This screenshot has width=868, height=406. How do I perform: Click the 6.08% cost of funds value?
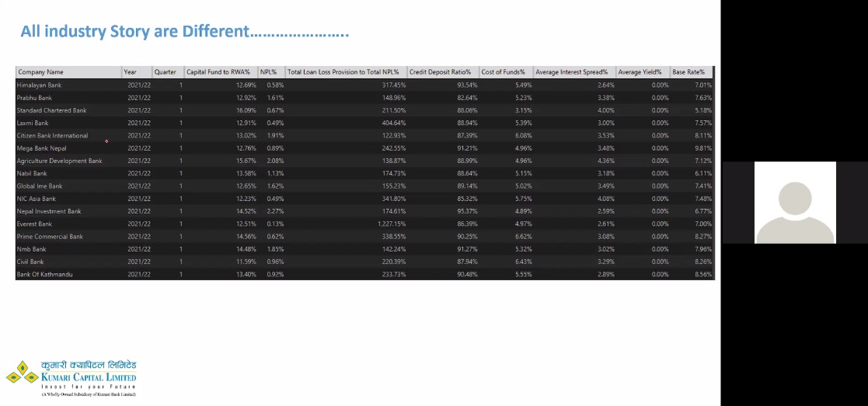point(524,136)
